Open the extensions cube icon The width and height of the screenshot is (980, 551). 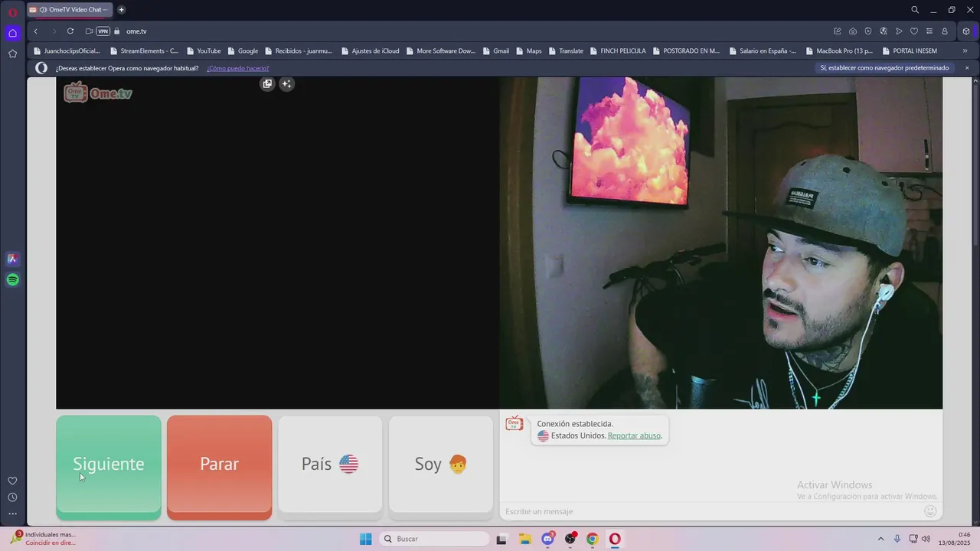pyautogui.click(x=966, y=31)
